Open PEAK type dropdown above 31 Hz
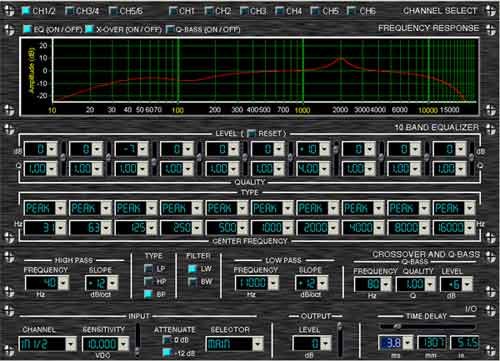500x361 pixels. 60,209
